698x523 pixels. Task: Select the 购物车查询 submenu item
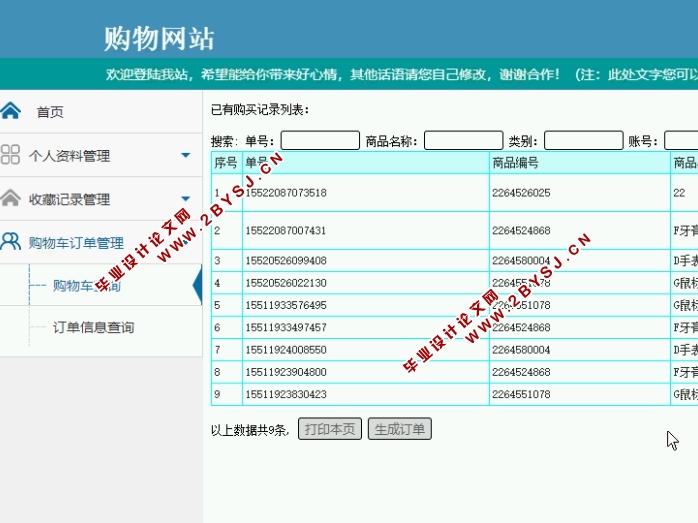(x=87, y=285)
